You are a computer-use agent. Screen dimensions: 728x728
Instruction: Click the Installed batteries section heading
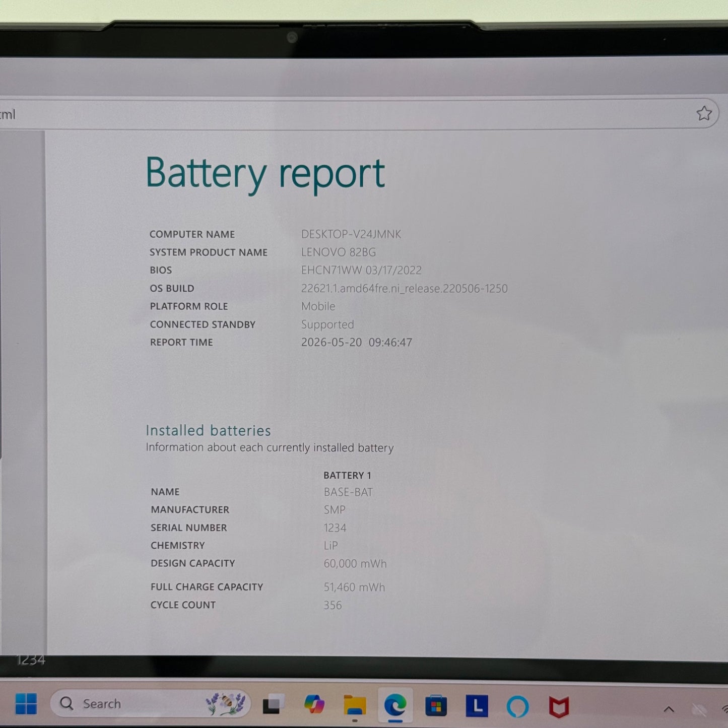(x=208, y=430)
